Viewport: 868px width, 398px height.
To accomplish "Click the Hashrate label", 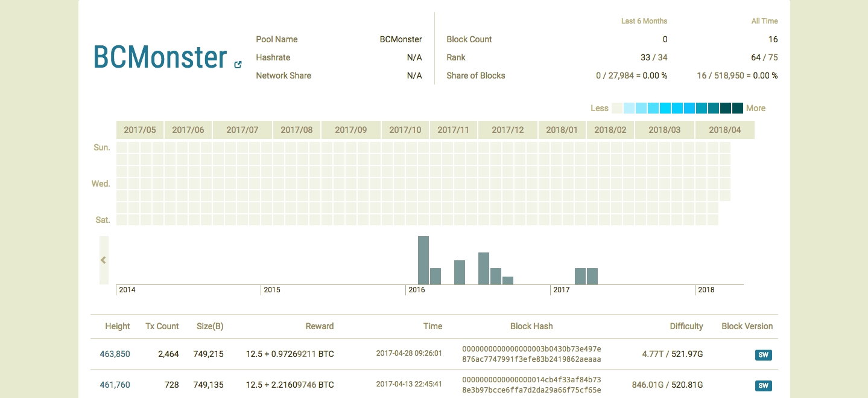I will [273, 57].
